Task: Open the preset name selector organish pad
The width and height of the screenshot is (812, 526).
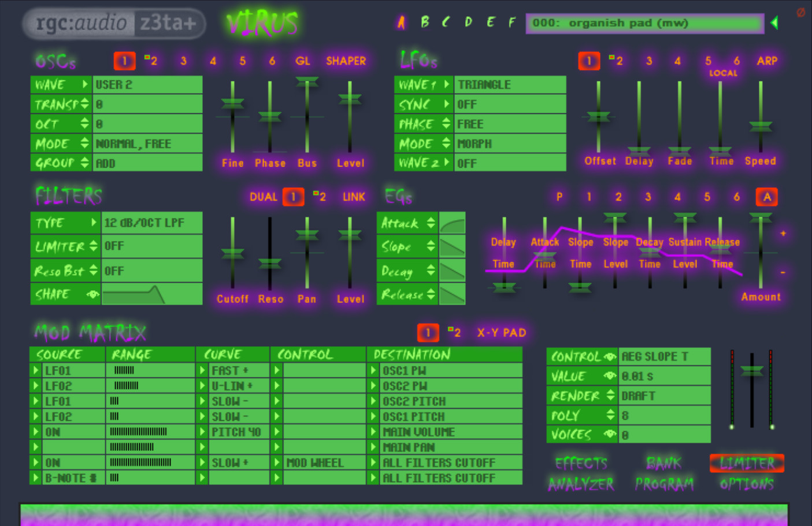Action: click(x=644, y=23)
